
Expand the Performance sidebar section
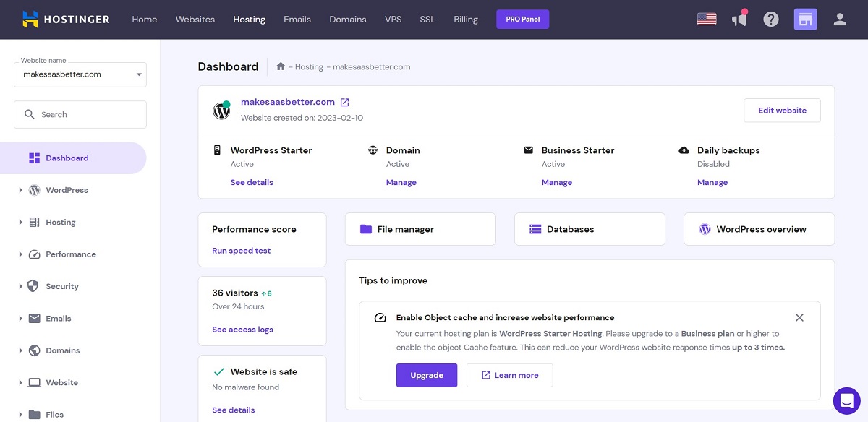(x=70, y=254)
